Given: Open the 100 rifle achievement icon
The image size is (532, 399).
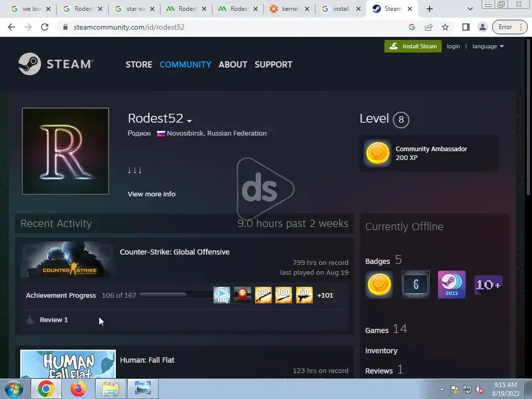Looking at the screenshot, I should click(284, 295).
